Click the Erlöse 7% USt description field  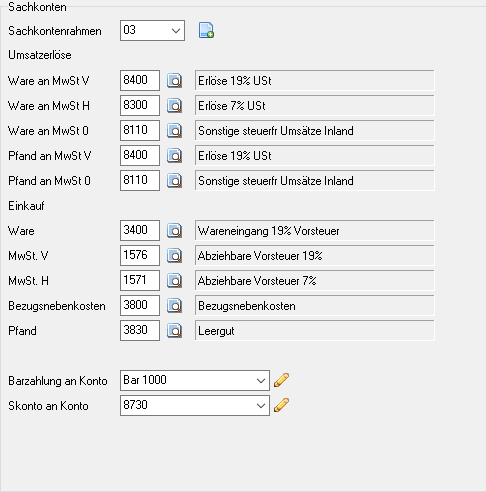pos(315,105)
